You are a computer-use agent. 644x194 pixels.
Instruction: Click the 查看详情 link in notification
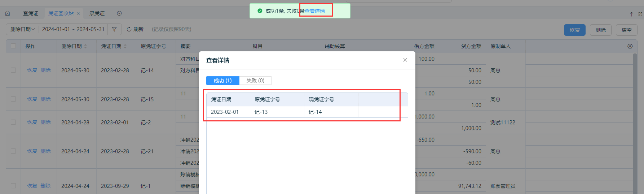pyautogui.click(x=315, y=11)
